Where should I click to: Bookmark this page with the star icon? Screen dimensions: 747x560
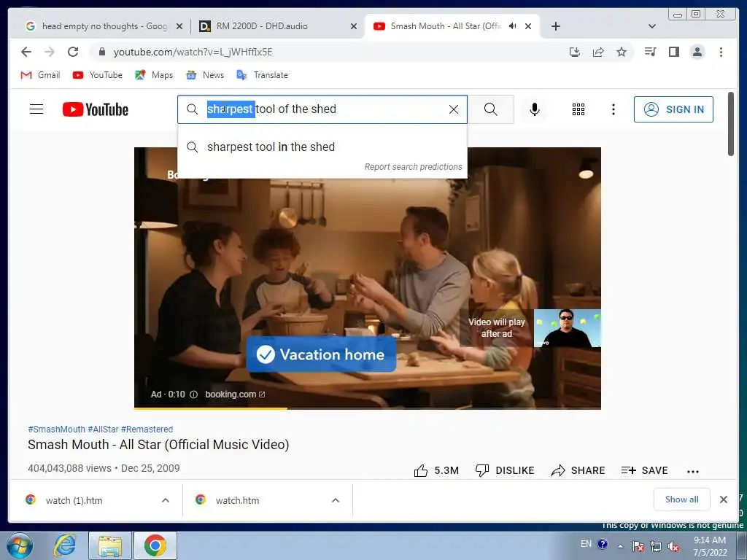point(622,52)
